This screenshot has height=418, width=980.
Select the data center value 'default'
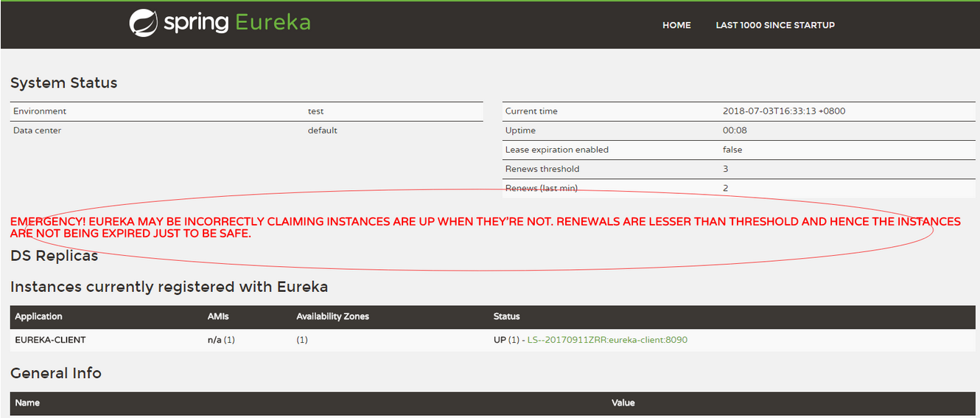[322, 130]
